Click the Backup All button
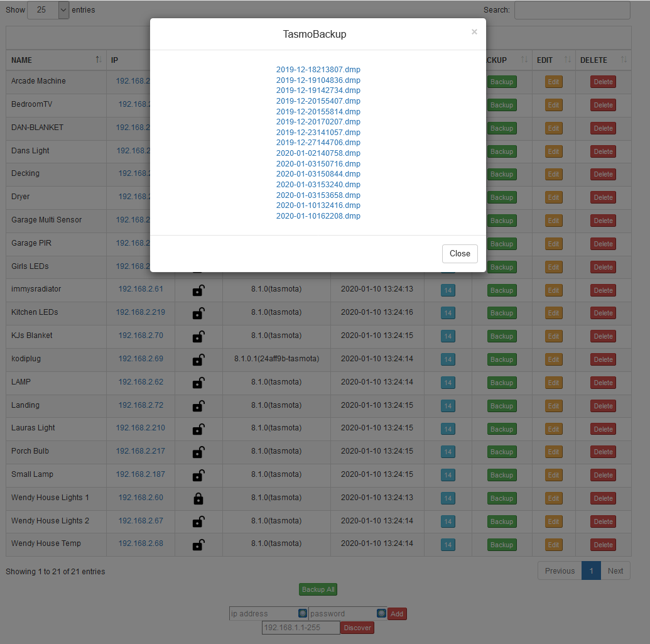The image size is (650, 644). (318, 589)
